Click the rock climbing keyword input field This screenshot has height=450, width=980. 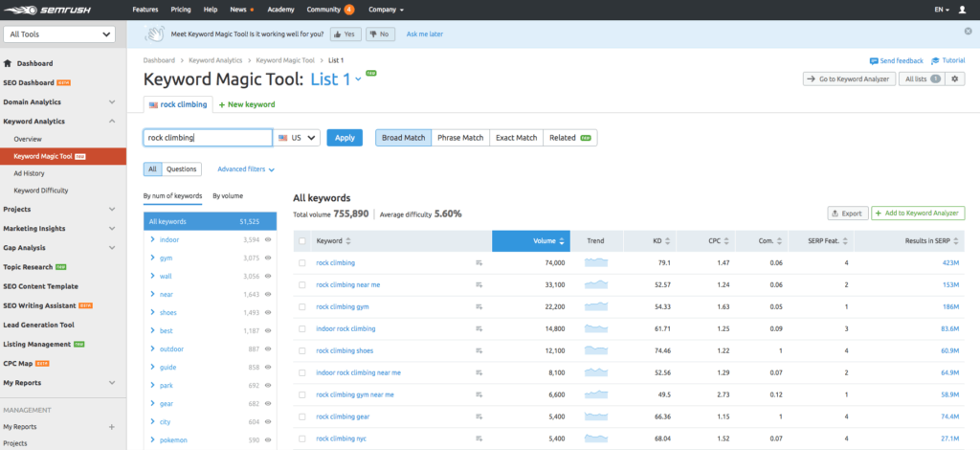(x=208, y=138)
